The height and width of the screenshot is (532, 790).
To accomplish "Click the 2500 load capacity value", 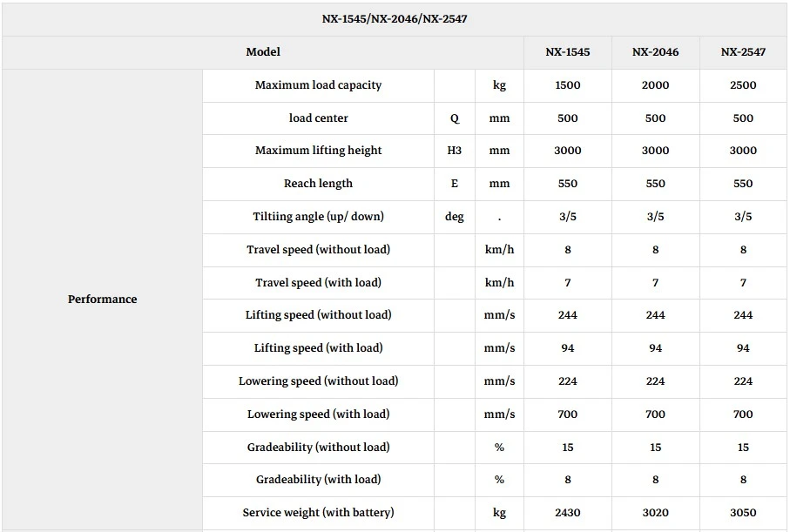I will [743, 85].
